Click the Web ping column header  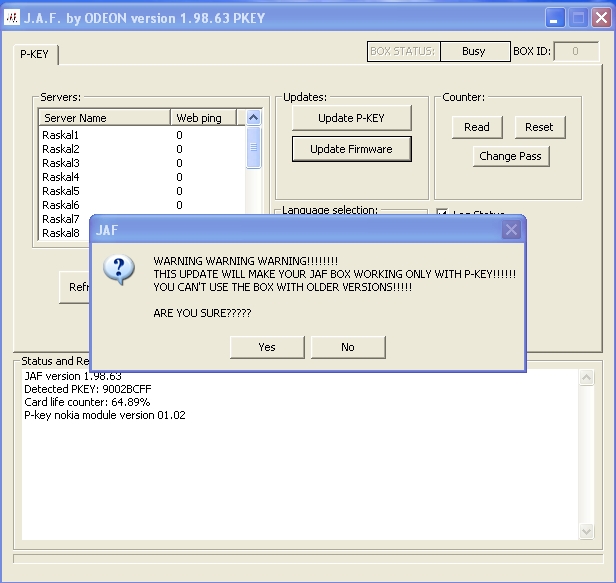pyautogui.click(x=203, y=118)
